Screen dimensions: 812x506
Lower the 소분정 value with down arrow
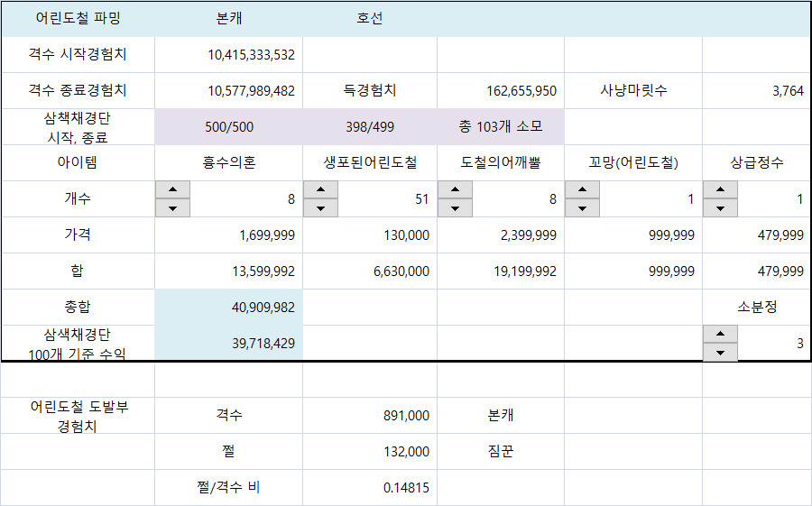coord(719,353)
